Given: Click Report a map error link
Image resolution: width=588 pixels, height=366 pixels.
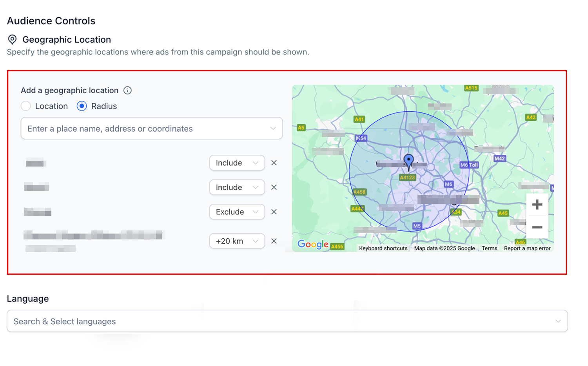Looking at the screenshot, I should [x=527, y=248].
